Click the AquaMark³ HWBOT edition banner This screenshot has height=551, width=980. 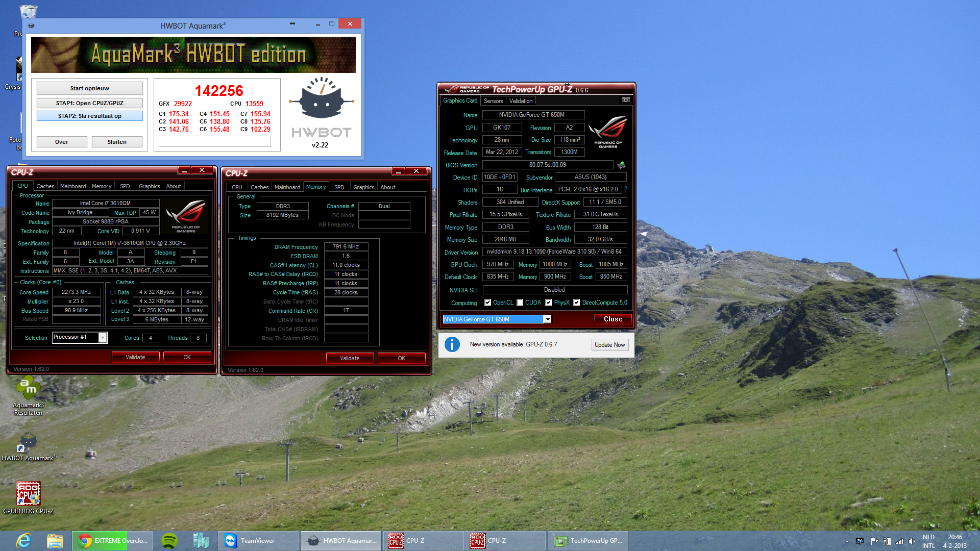[x=193, y=55]
